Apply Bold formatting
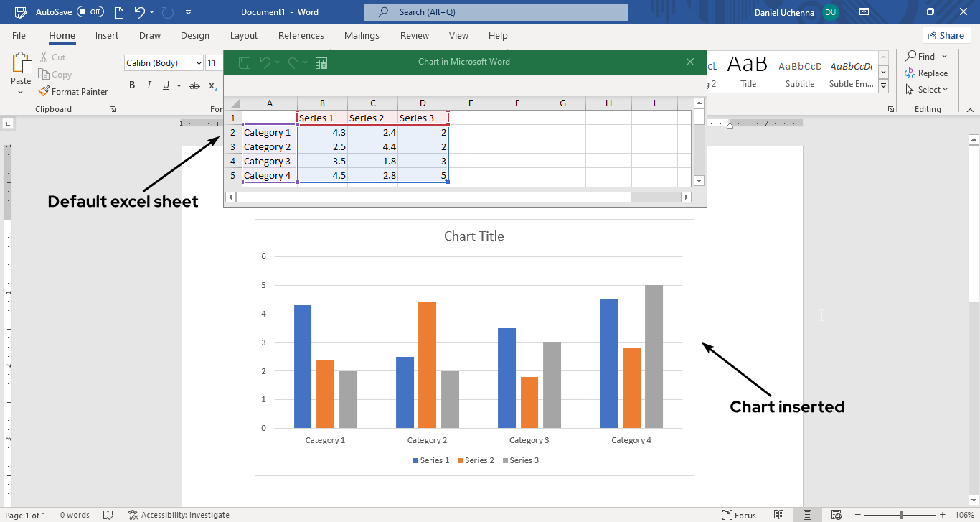This screenshot has height=522, width=980. point(132,85)
